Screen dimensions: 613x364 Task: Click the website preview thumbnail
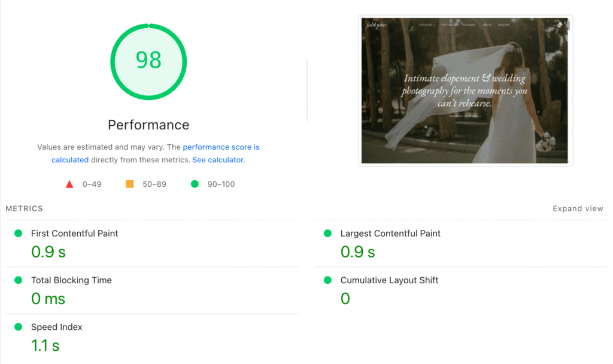pos(465,91)
